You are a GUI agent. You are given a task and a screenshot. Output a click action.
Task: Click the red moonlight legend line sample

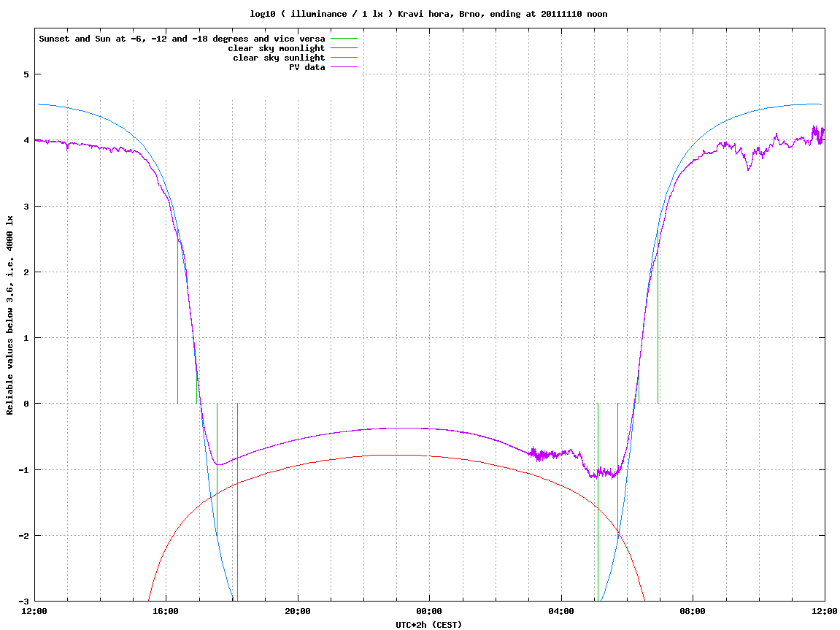pyautogui.click(x=344, y=48)
